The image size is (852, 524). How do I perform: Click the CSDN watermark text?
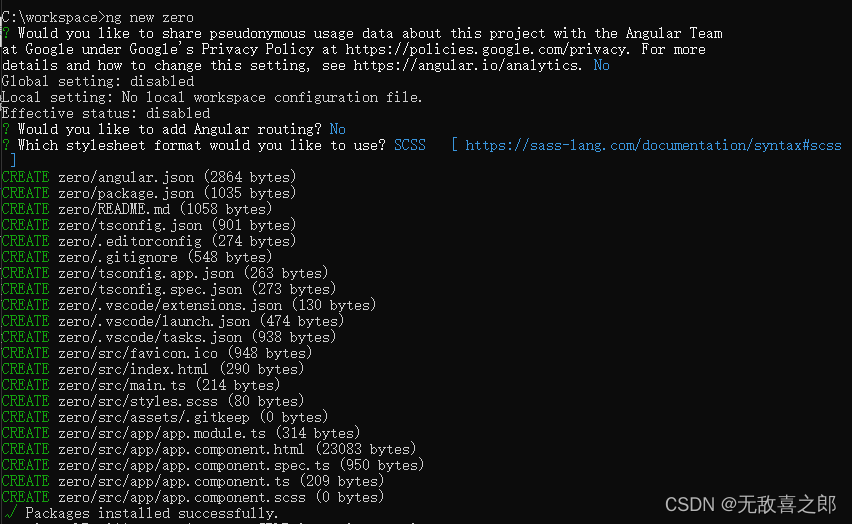point(750,504)
